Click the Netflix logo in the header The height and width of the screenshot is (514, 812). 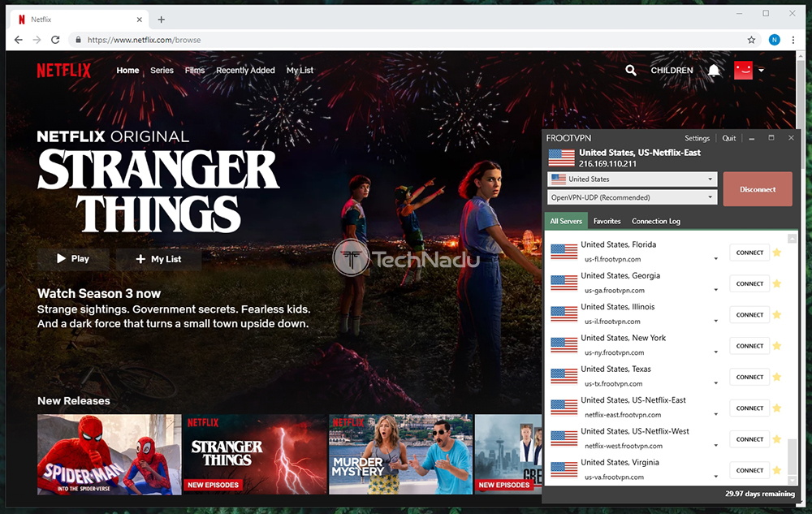(63, 71)
